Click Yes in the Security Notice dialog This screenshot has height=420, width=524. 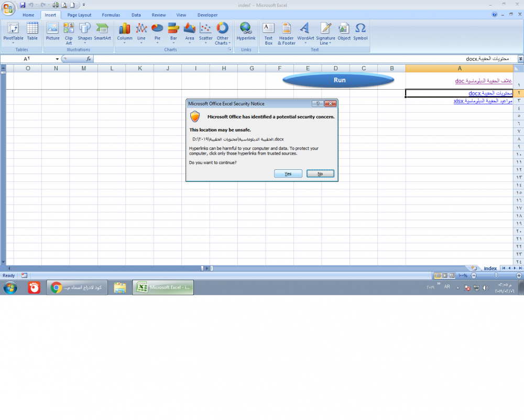tap(288, 174)
